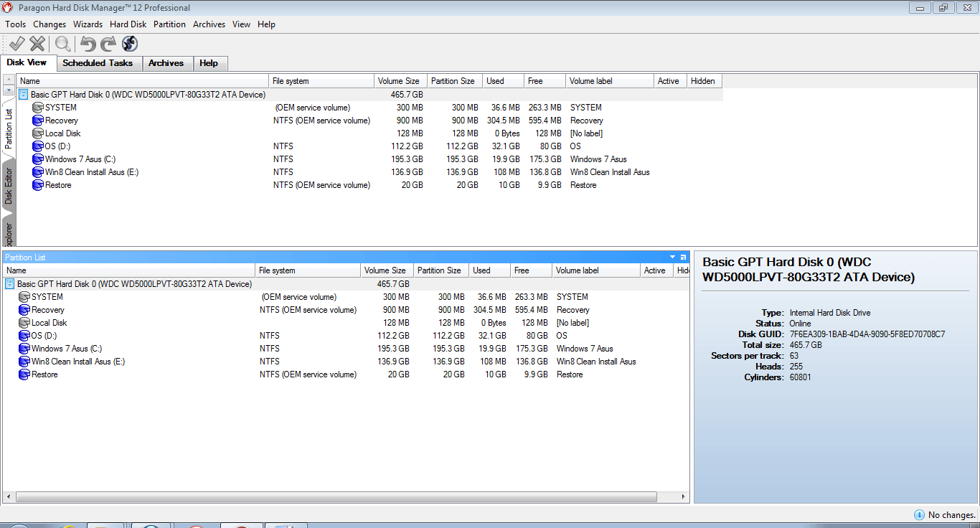Open the Changes menu
980x528 pixels.
click(50, 24)
